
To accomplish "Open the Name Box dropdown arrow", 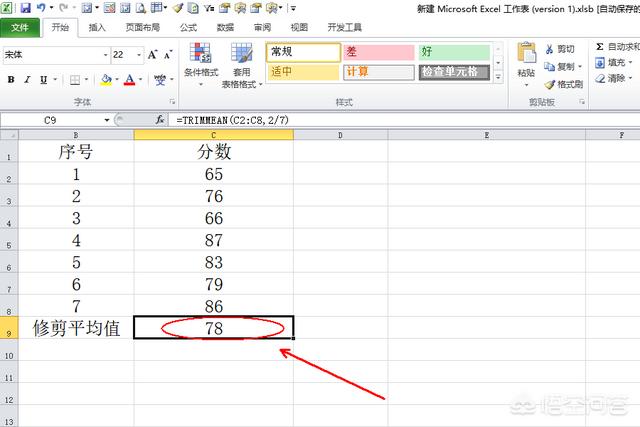I will click(x=107, y=120).
